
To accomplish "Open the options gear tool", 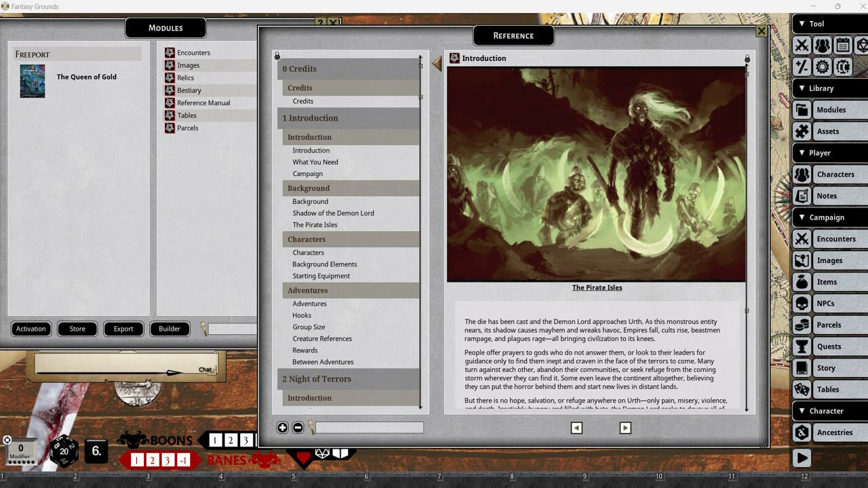I will coord(823,67).
